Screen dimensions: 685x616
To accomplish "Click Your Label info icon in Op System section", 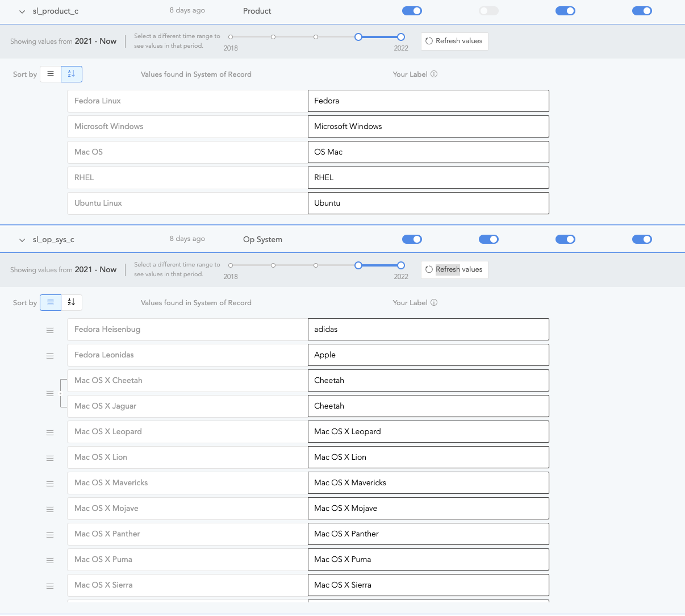I will coord(434,302).
